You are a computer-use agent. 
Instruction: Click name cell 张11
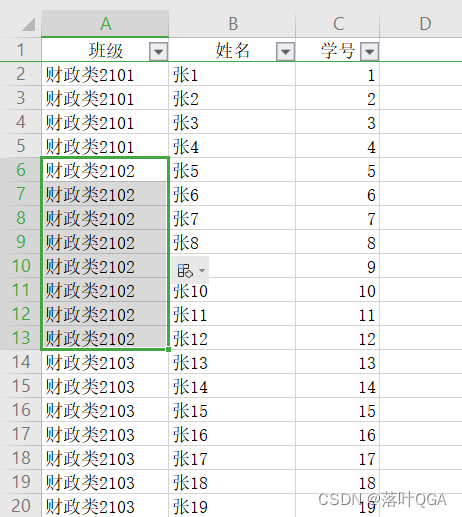click(232, 314)
